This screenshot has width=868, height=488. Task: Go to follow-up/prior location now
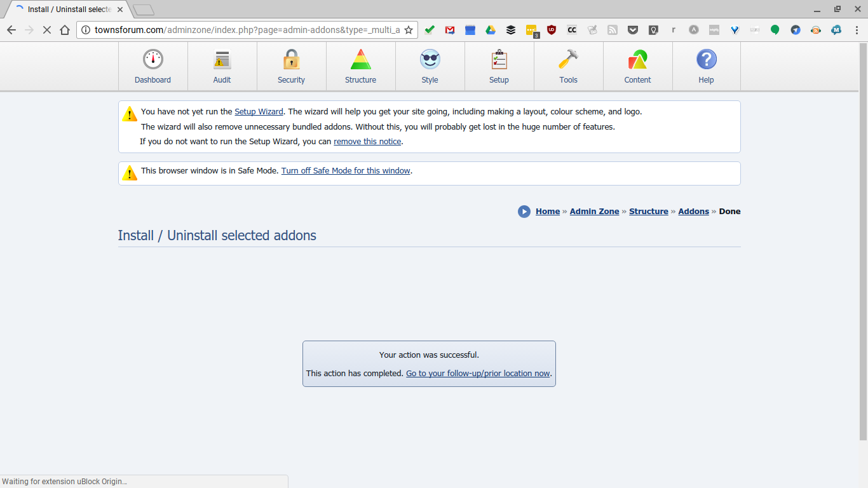click(x=478, y=374)
